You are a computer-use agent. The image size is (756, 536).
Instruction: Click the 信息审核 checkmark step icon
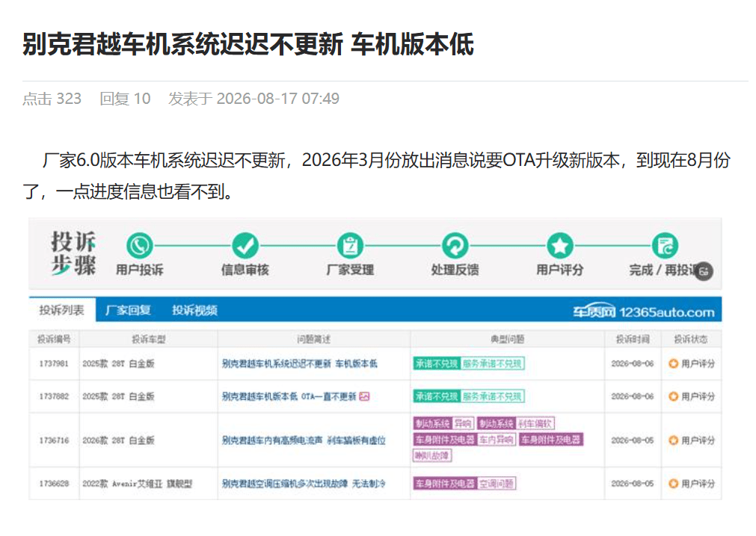pos(245,246)
